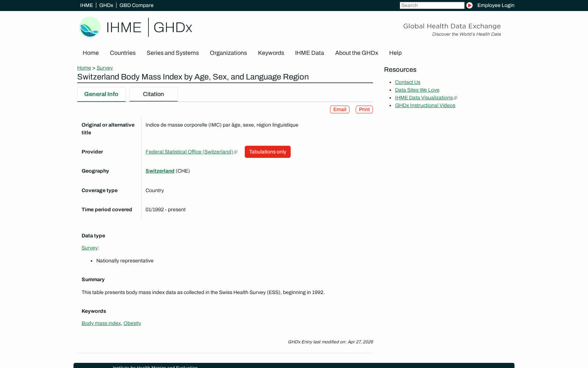Open the Organizations menu item

pyautogui.click(x=228, y=53)
